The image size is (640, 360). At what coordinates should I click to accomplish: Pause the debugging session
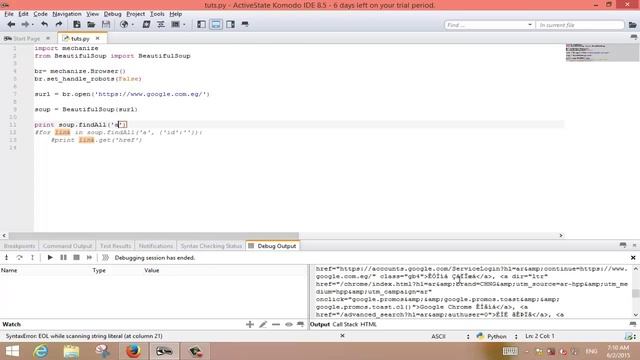tap(63, 258)
